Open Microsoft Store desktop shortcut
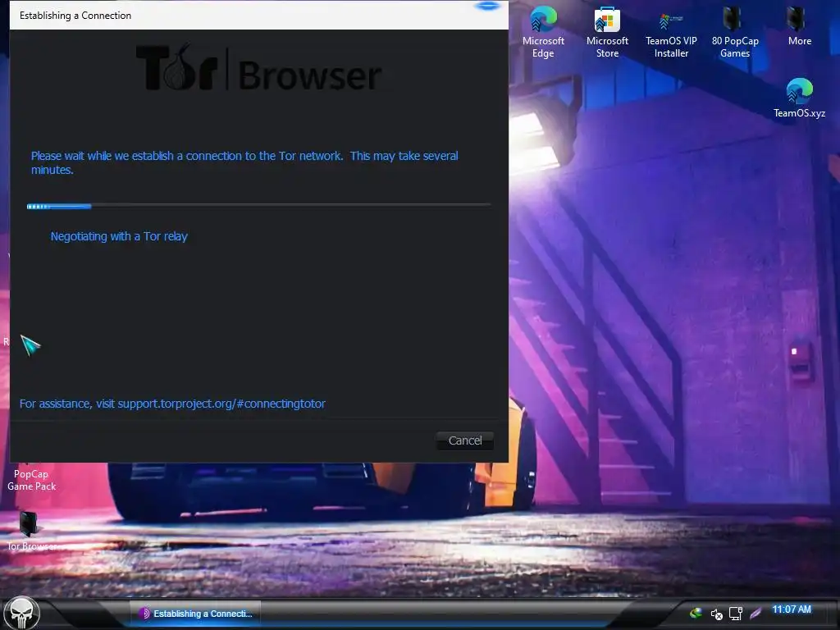 point(607,32)
